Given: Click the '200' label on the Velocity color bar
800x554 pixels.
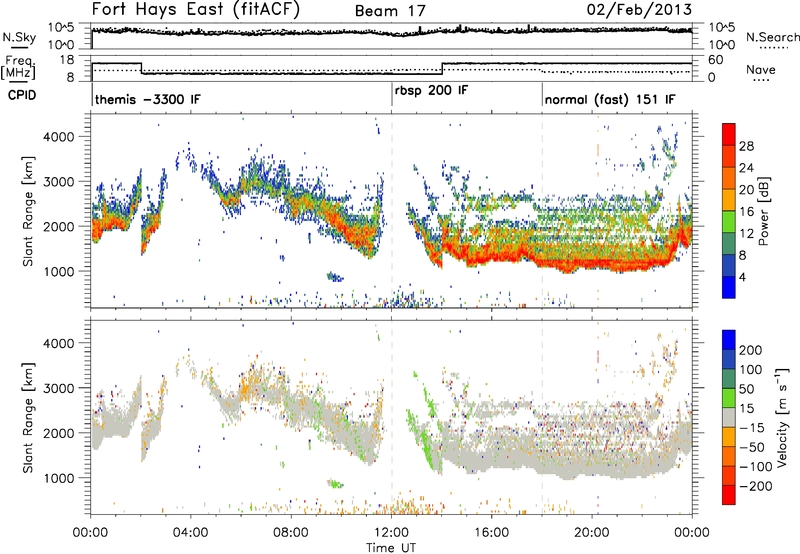Looking at the screenshot, I should [x=751, y=350].
